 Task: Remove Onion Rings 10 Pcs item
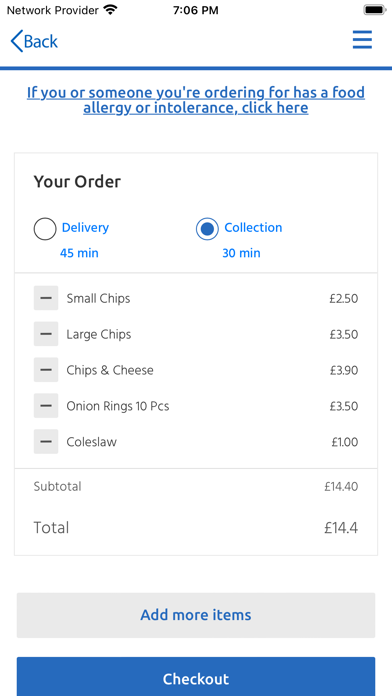tap(46, 406)
